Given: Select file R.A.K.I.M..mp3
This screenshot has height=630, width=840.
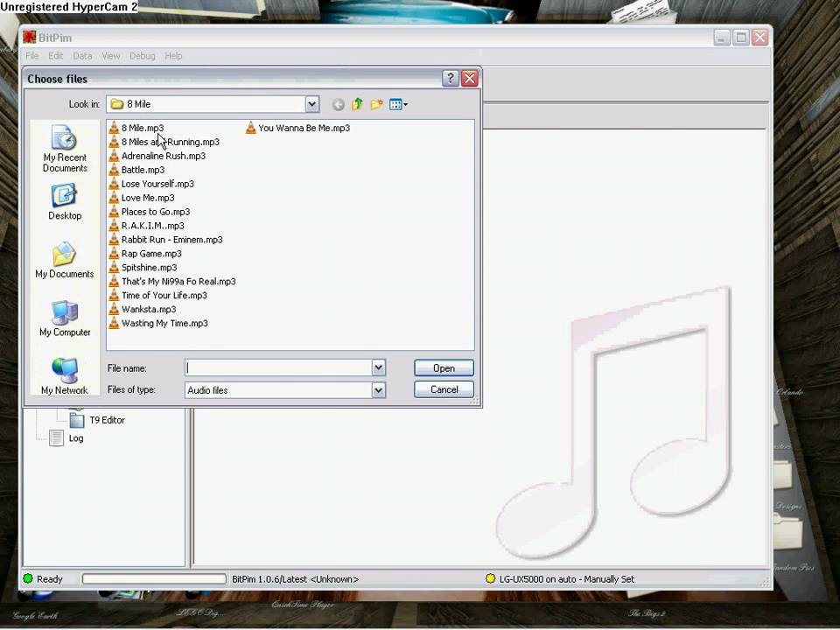Looking at the screenshot, I should [147, 226].
